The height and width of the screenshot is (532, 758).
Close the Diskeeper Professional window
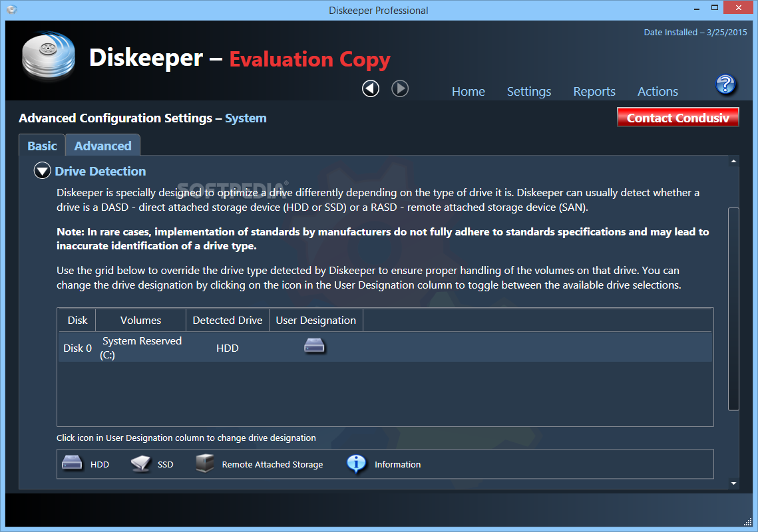coord(738,8)
